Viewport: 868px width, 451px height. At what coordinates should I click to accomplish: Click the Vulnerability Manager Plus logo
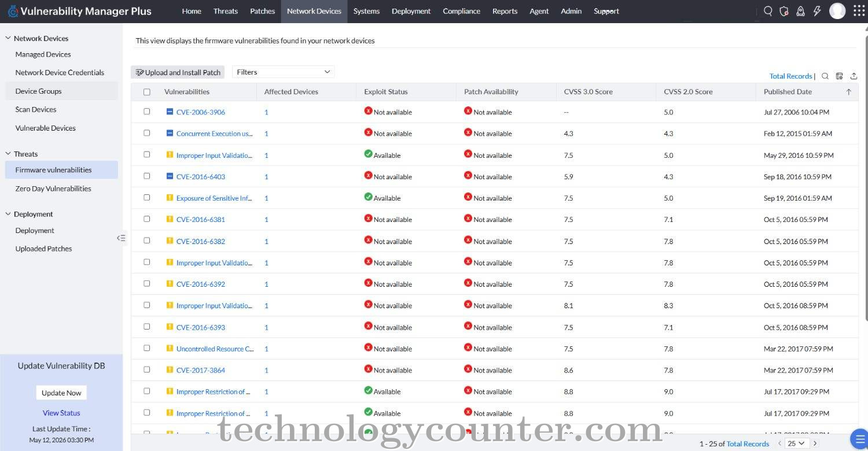[80, 11]
